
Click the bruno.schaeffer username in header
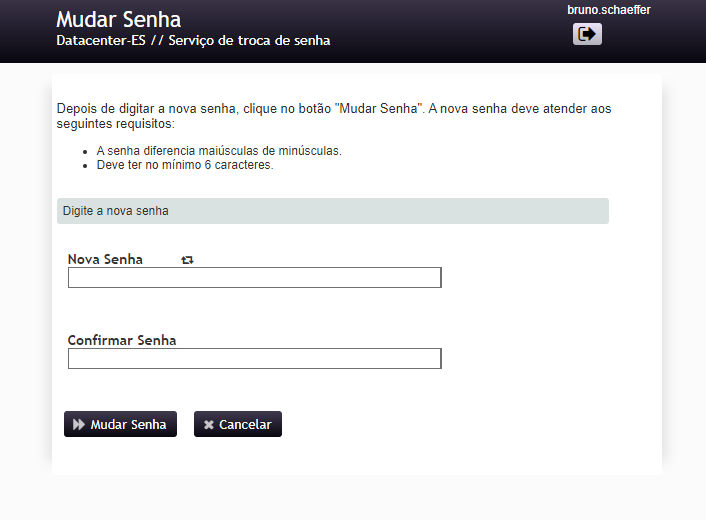[x=608, y=10]
